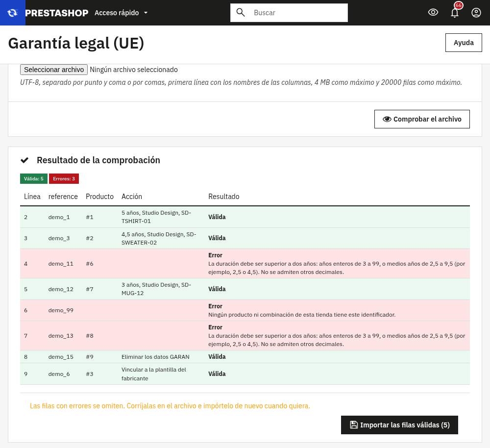Click the demo_12 reference cell
Screen dimensions: 490x448
(x=61, y=289)
